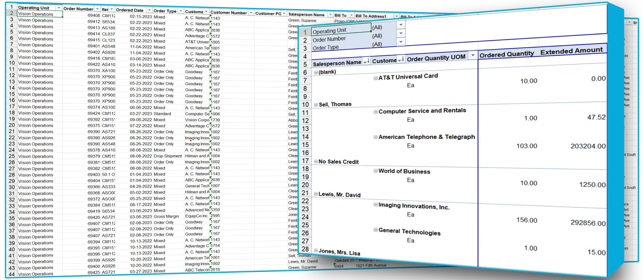Select the 203204.00 extended amount cell

588,146
